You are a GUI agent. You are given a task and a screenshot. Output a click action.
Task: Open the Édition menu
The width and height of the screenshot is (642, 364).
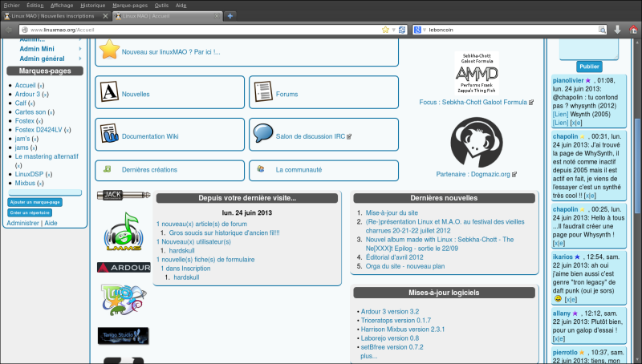pyautogui.click(x=35, y=6)
